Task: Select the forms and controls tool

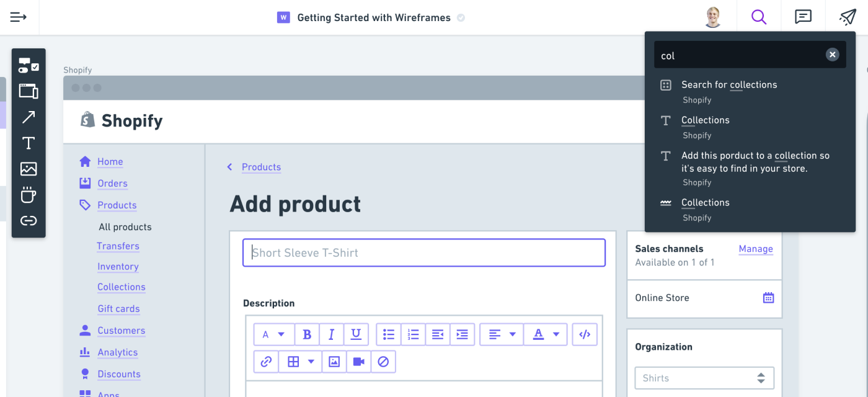Action: pyautogui.click(x=29, y=65)
